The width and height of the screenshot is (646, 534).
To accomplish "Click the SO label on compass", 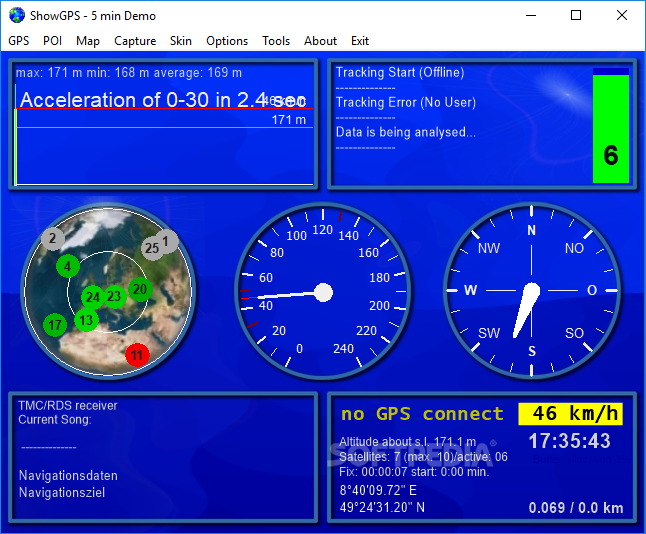I will click(574, 333).
